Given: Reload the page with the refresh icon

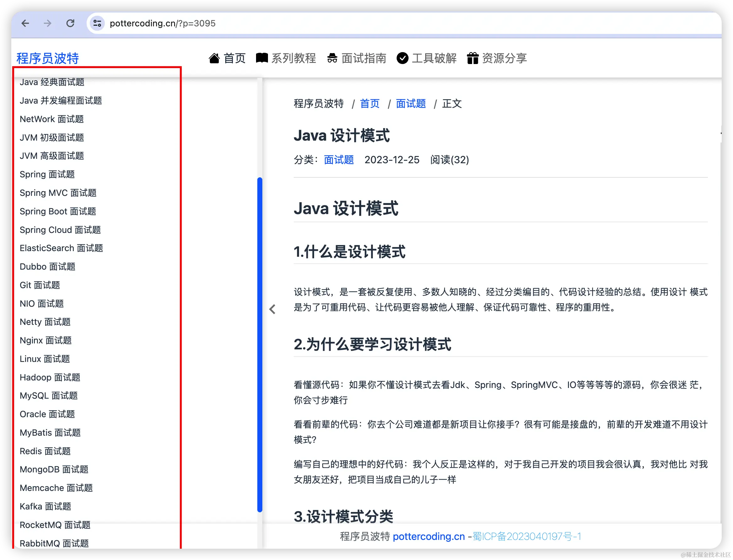Looking at the screenshot, I should 70,23.
